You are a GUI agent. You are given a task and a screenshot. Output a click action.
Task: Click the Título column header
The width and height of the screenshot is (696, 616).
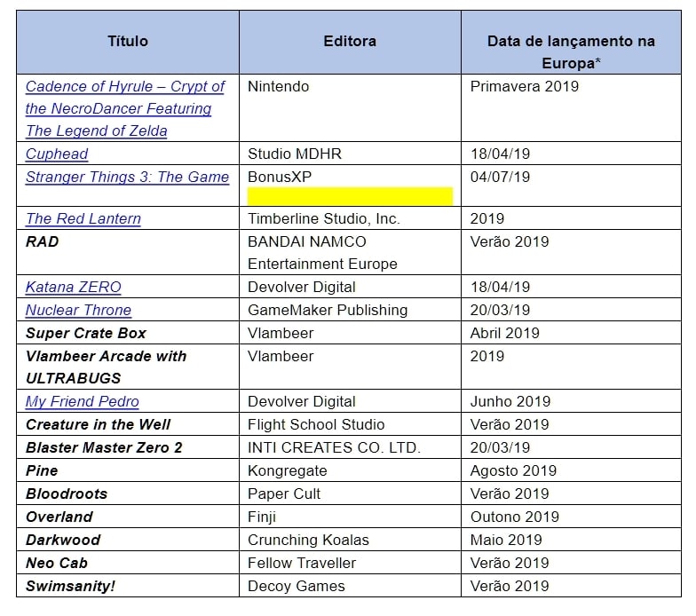(128, 41)
